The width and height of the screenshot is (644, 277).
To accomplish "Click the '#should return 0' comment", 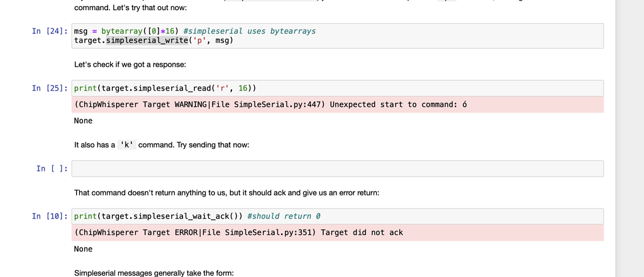I will coord(284,216).
